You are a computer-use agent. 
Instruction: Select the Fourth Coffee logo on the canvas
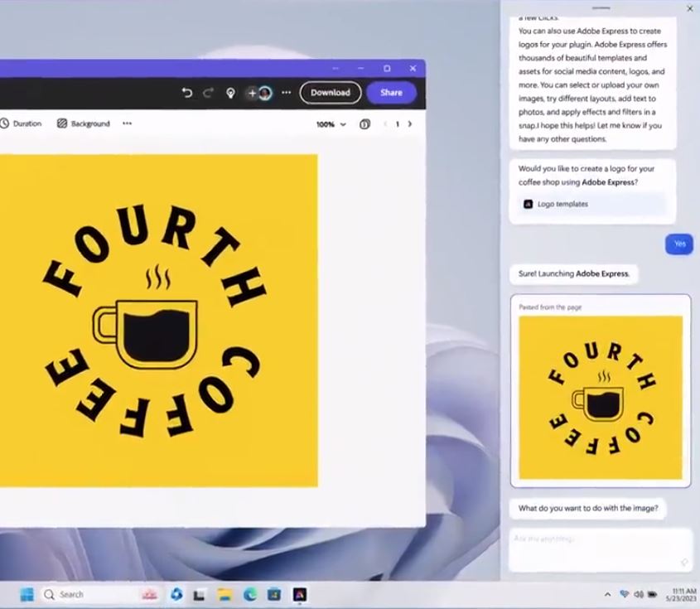[156, 321]
